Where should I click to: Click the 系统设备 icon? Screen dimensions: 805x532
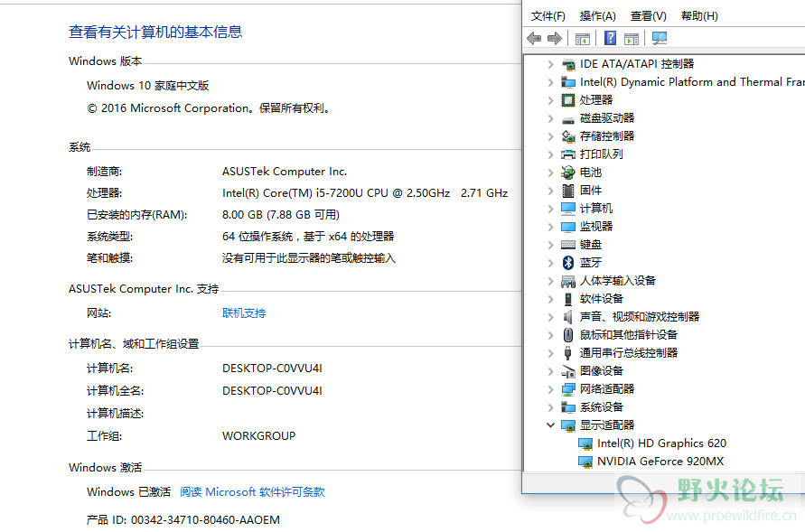coord(567,407)
